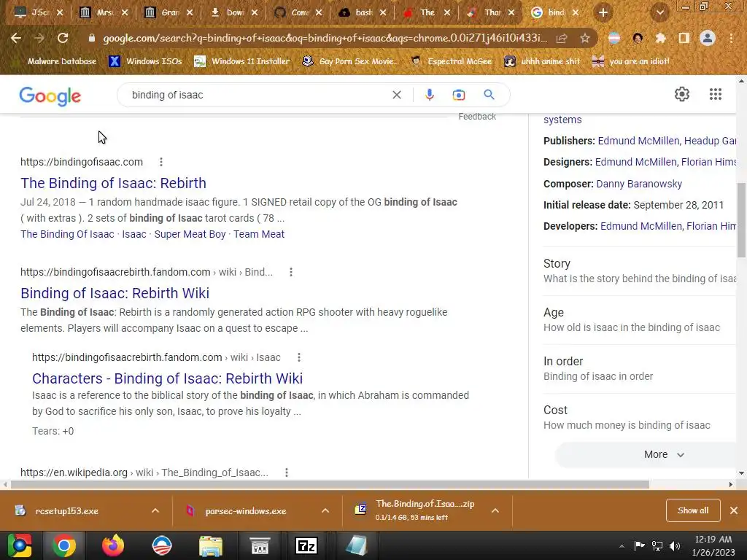This screenshot has height=560, width=747.
Task: Open The Binding of Isaac: Rebirth result
Action: [x=113, y=183]
